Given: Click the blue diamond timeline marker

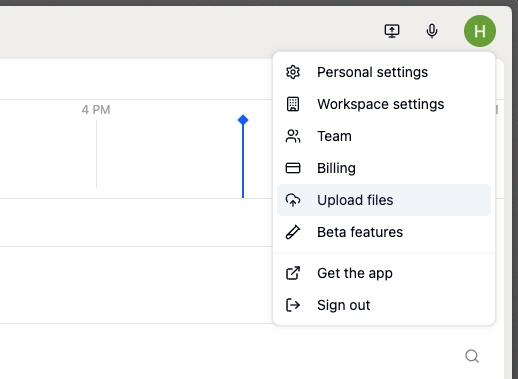Looking at the screenshot, I should 243,120.
